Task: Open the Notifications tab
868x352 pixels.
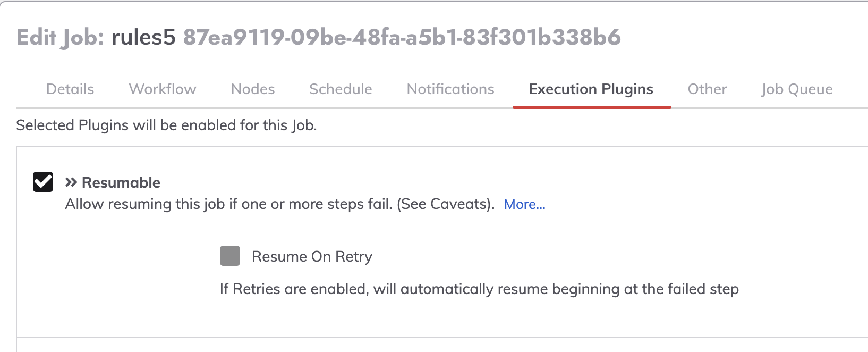Action: pos(450,89)
